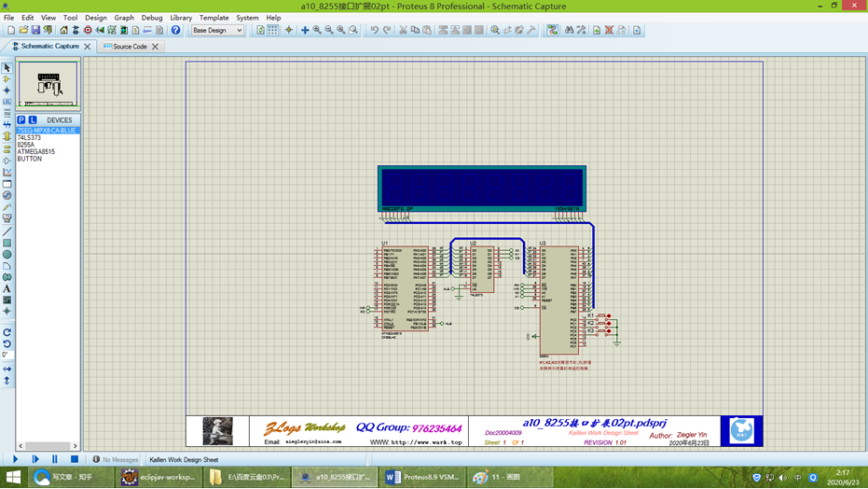The height and width of the screenshot is (489, 868).
Task: Click the system tray volume icon
Action: pyautogui.click(x=783, y=478)
